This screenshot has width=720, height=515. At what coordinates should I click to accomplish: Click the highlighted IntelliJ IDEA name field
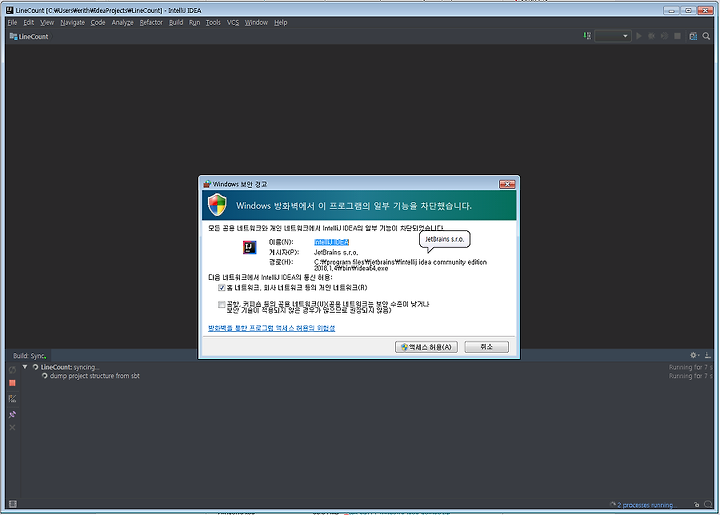tap(332, 242)
